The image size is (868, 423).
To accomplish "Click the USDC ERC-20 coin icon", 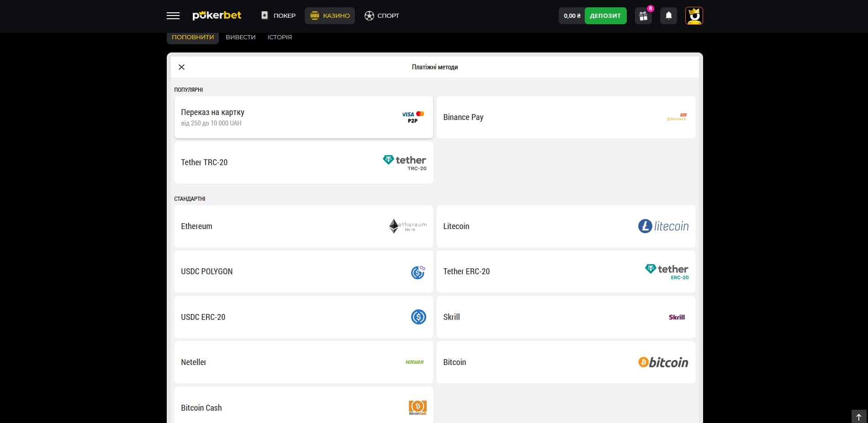I will (418, 317).
